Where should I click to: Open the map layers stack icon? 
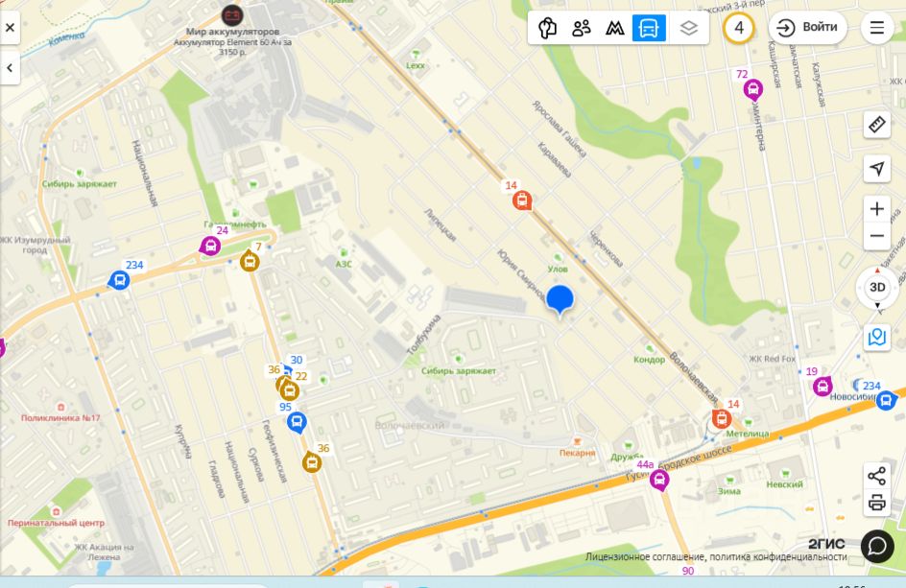(688, 28)
